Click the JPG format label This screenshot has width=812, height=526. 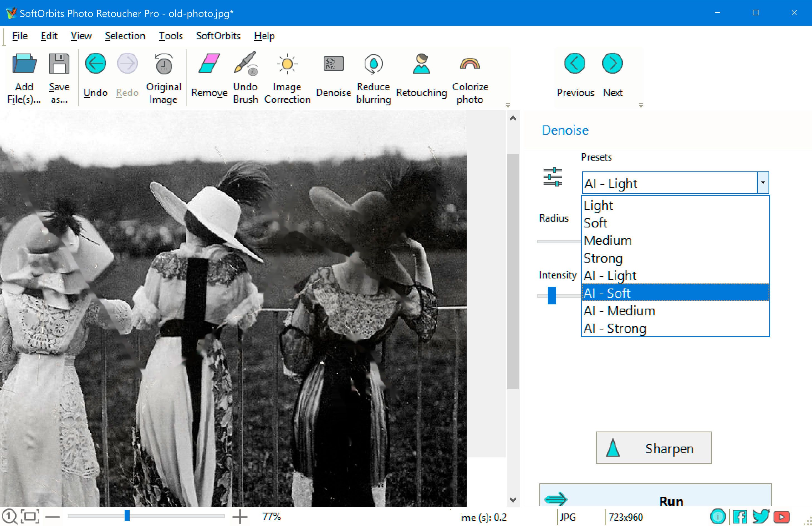click(x=568, y=517)
